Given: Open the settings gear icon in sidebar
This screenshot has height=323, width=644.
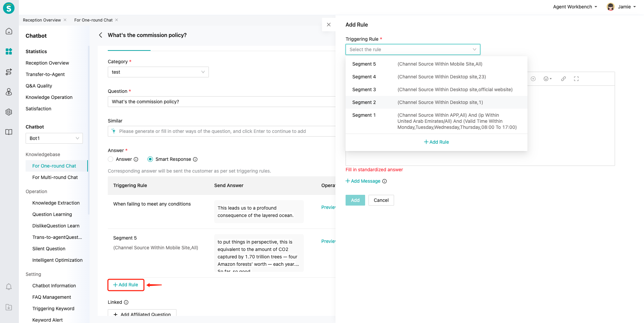Looking at the screenshot, I should coord(9,112).
